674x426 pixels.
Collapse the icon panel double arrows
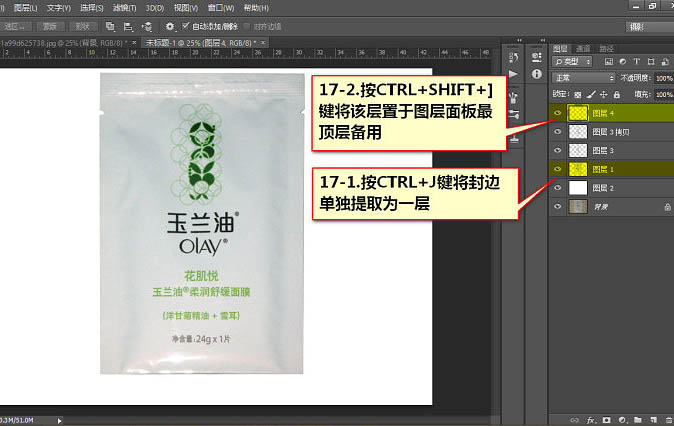520,40
